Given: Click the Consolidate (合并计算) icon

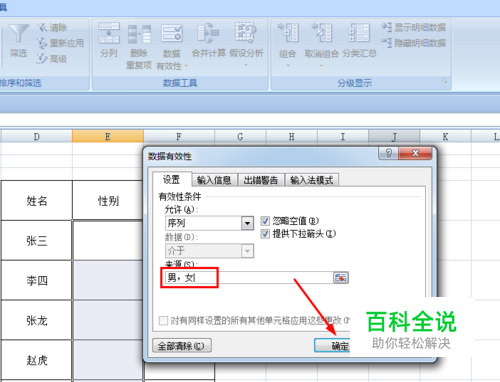Looking at the screenshot, I should pyautogui.click(x=208, y=33).
